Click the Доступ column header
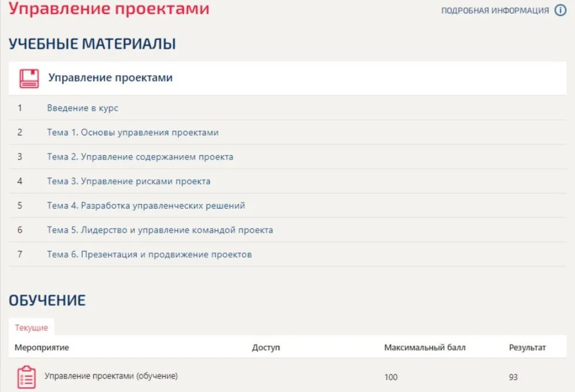575x392 pixels. click(266, 347)
